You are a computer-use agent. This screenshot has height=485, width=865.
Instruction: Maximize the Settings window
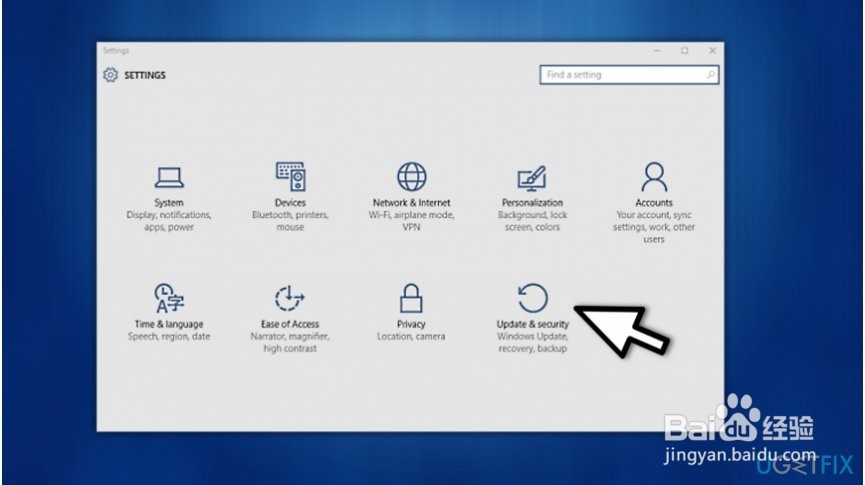tap(685, 51)
